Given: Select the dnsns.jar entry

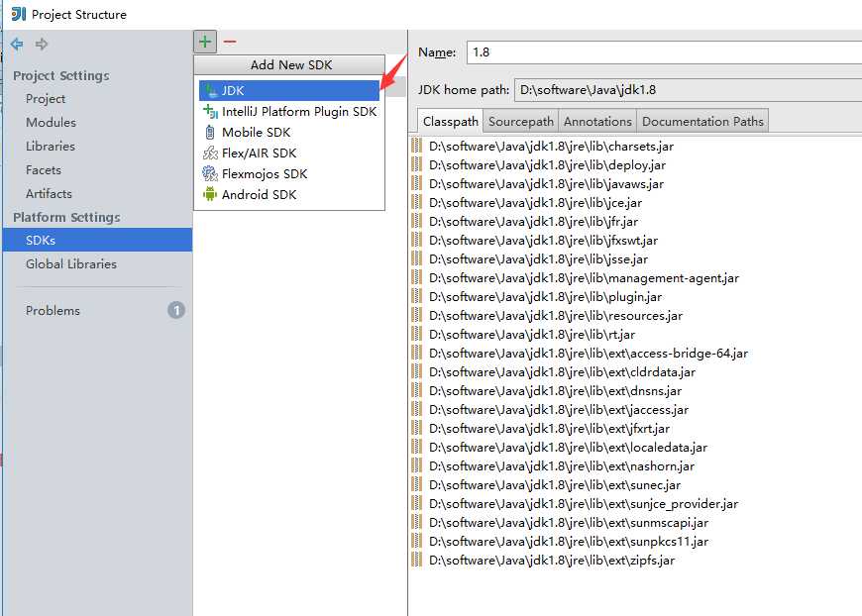Looking at the screenshot, I should point(555,391).
